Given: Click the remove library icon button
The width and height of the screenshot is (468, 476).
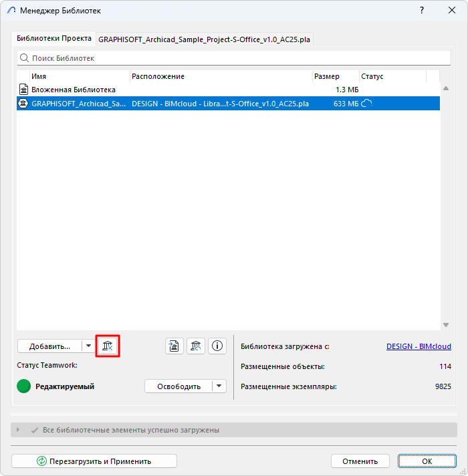Looking at the screenshot, I should [x=108, y=346].
